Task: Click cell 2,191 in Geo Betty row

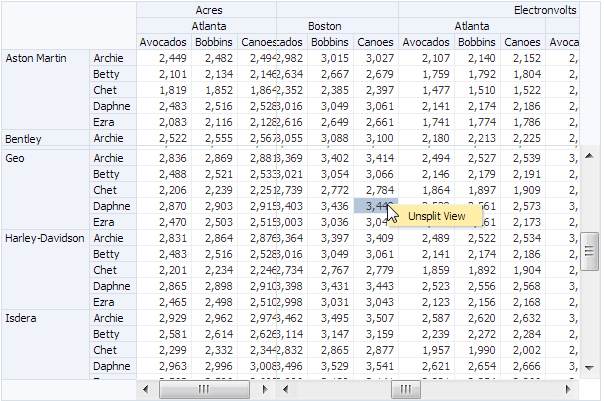Action: coord(523,174)
